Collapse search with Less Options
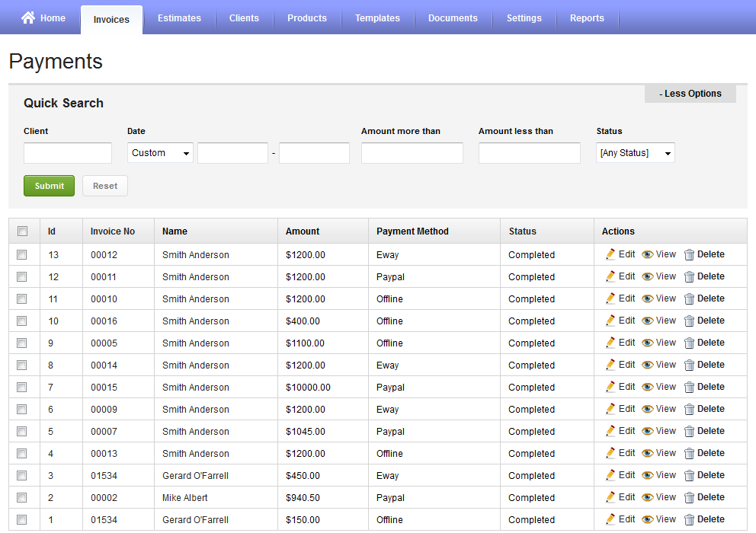 pos(690,94)
